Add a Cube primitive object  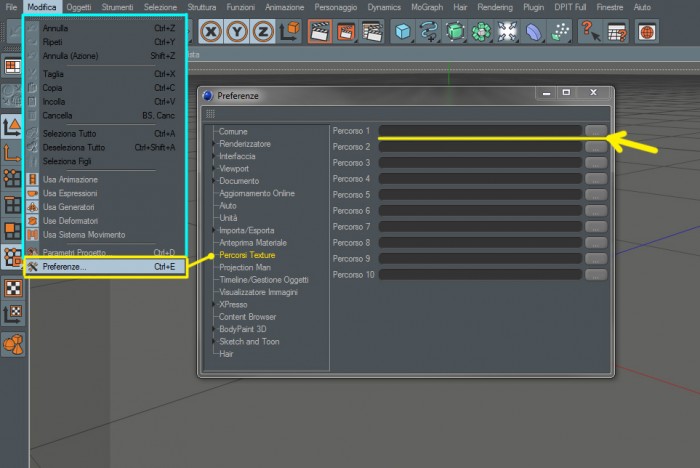click(403, 32)
